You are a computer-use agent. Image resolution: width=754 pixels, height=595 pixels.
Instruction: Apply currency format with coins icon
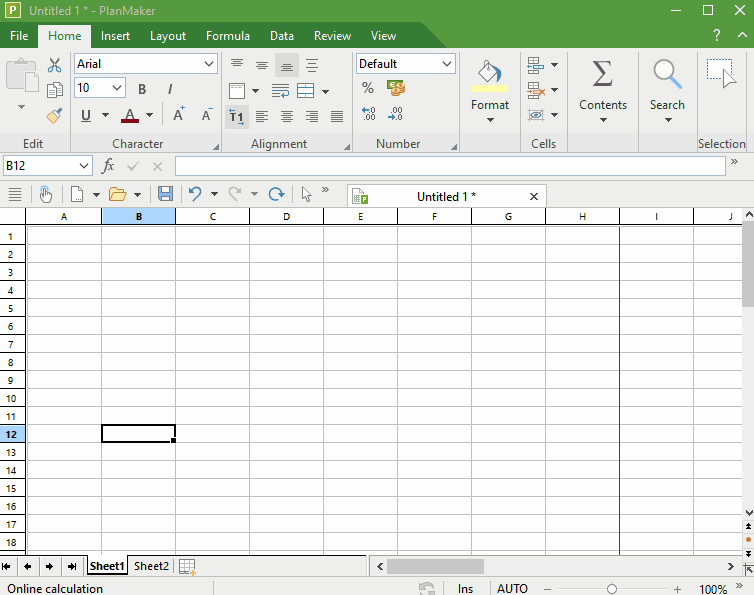click(x=395, y=89)
